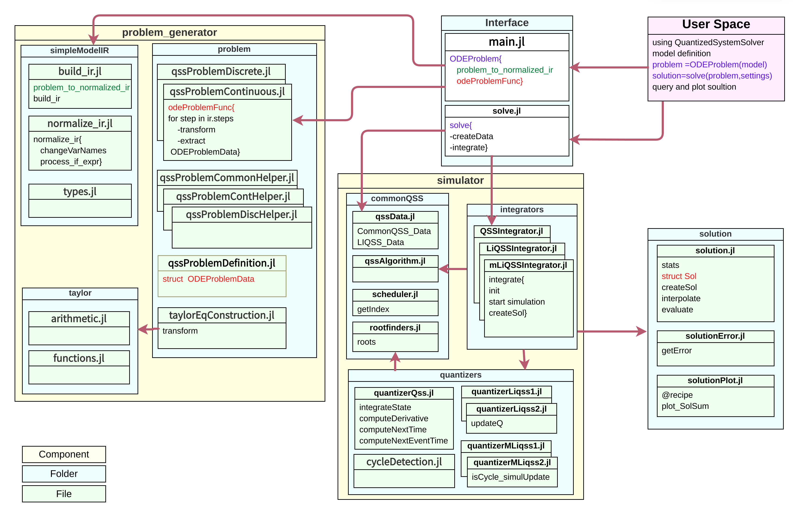Click the scheduler.jl header
The image size is (812, 510).
[395, 295]
